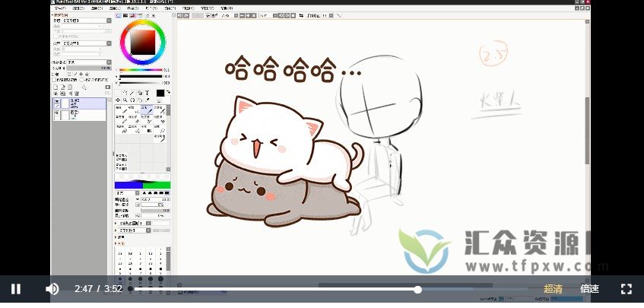Screen dimensions: 644x308
Task: Enter fullscreen video mode
Action: tap(626, 289)
